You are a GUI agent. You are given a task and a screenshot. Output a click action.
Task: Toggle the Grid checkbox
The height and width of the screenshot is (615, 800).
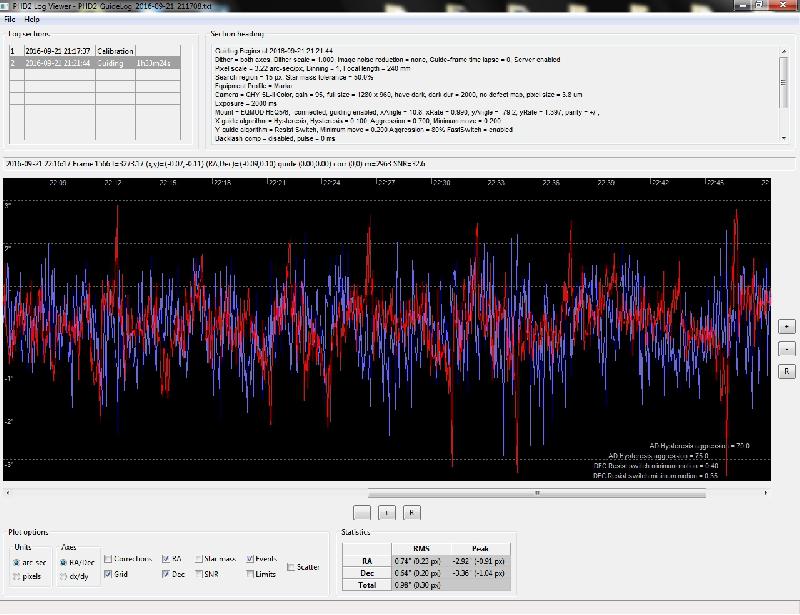(x=107, y=574)
